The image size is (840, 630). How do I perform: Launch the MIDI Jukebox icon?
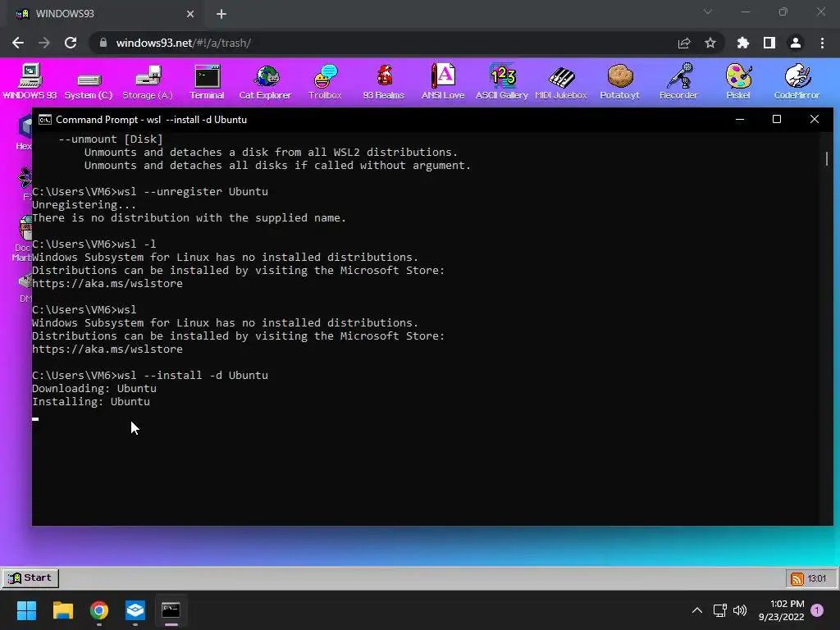click(x=561, y=81)
